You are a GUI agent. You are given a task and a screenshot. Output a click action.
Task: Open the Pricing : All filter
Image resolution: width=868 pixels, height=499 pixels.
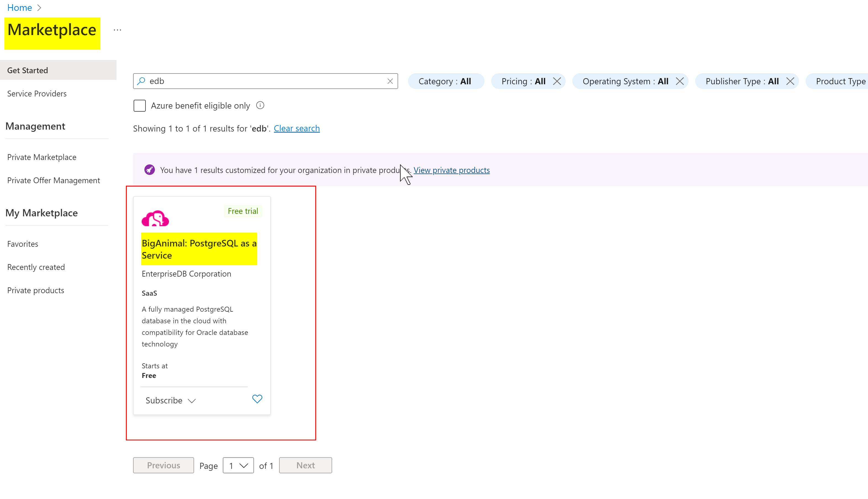[x=523, y=81]
